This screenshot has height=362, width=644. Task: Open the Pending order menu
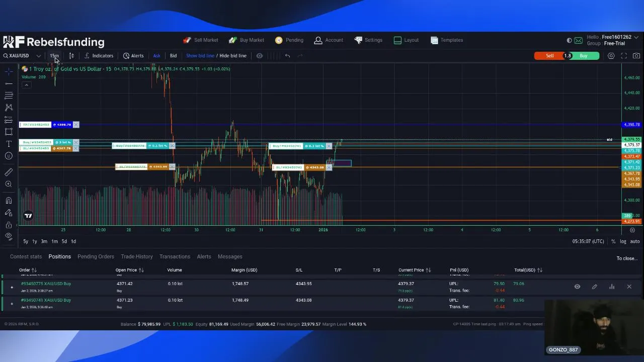(289, 40)
